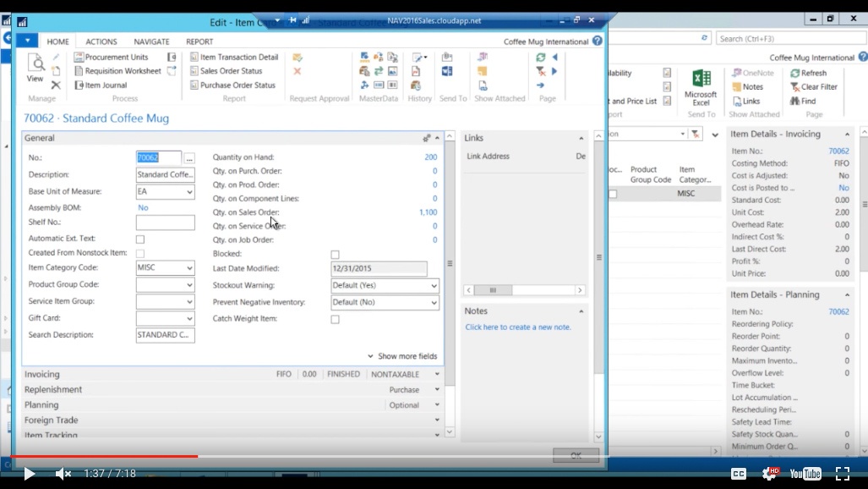Play the video
Screen dimensions: 868x489
point(29,474)
